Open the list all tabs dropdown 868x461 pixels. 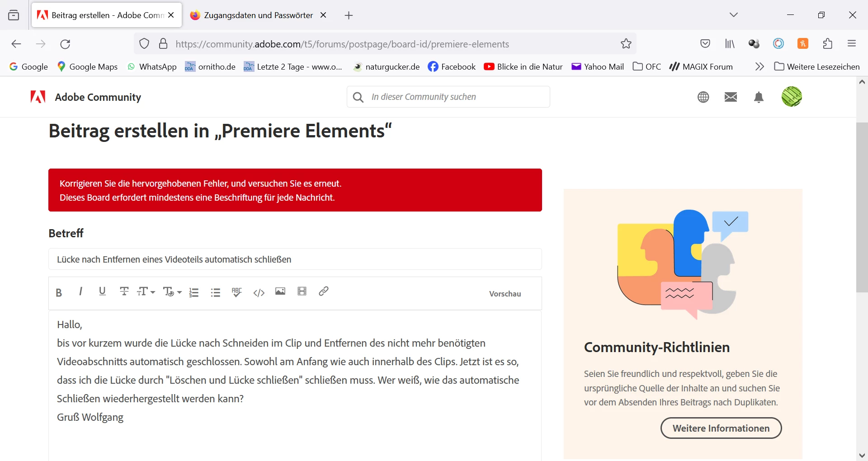click(x=734, y=15)
